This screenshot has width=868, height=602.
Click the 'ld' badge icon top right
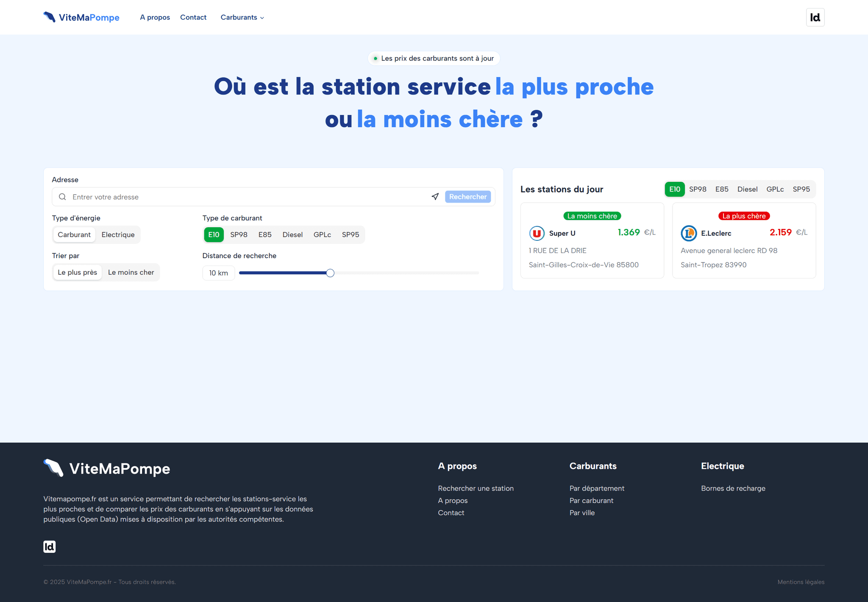coord(815,17)
